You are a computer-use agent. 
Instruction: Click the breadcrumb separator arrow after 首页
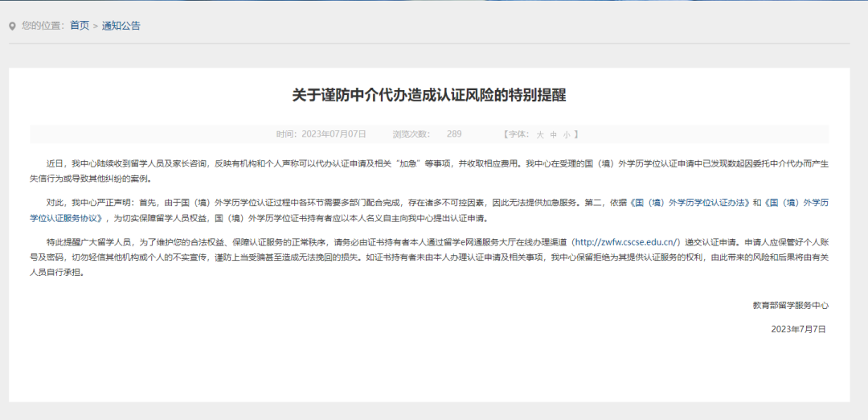pyautogui.click(x=95, y=26)
